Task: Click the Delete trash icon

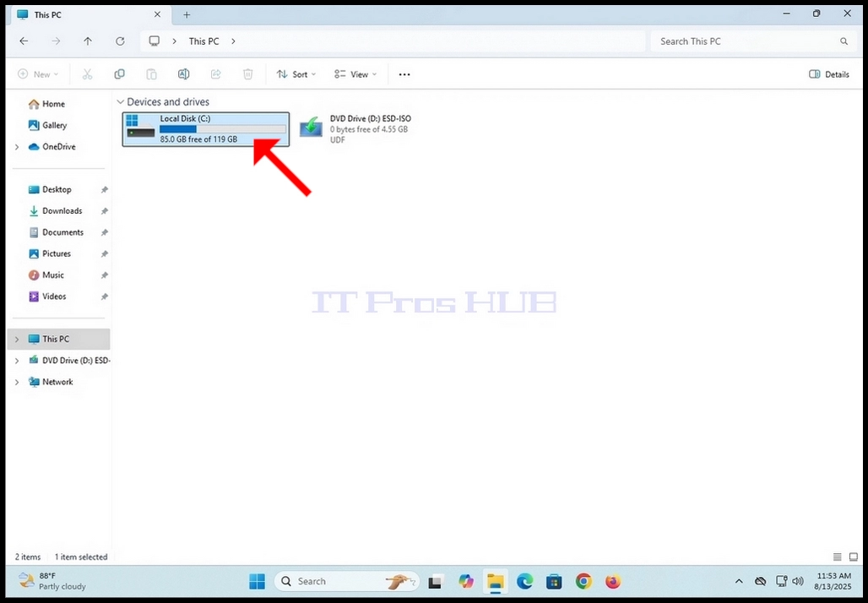Action: [x=248, y=74]
